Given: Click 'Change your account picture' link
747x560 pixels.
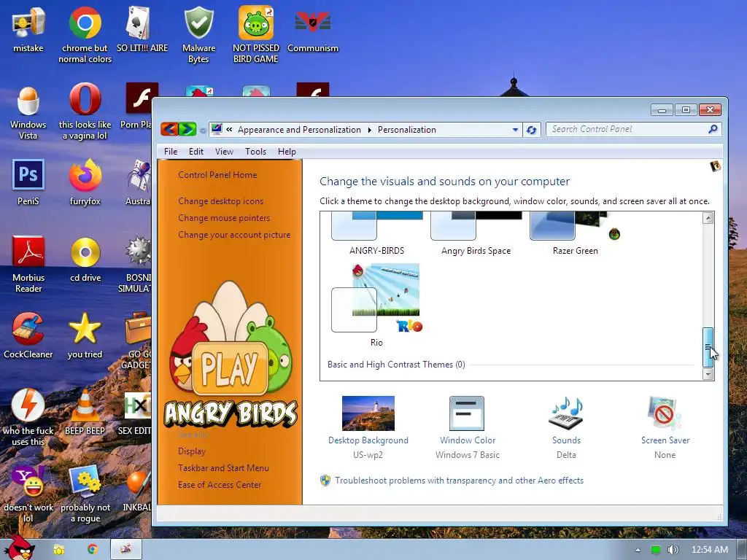Looking at the screenshot, I should tap(234, 235).
